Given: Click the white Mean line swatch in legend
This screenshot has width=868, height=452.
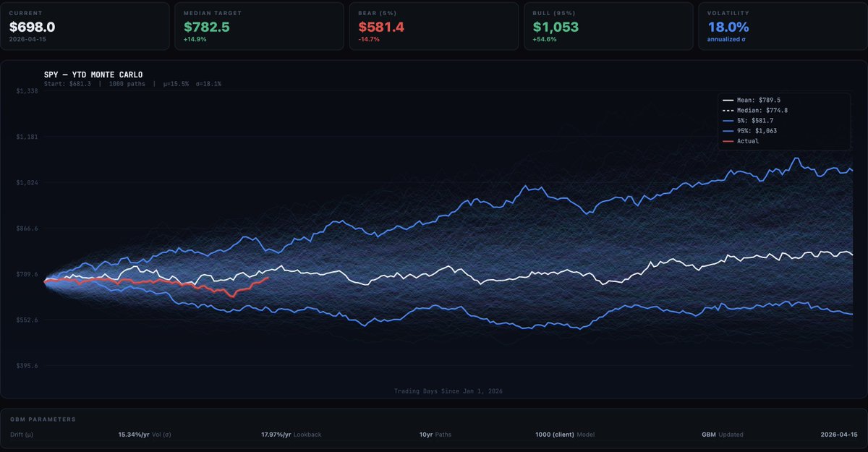Looking at the screenshot, I should (728, 101).
